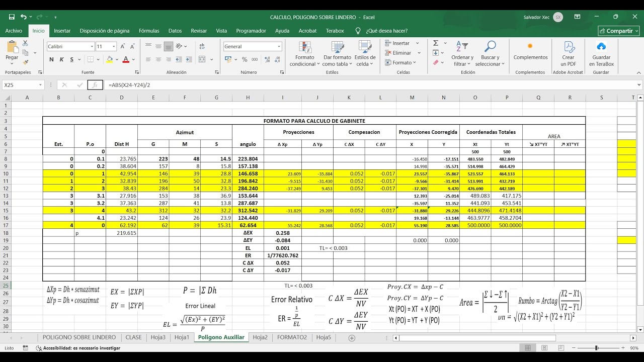Increase the font size
This screenshot has height=362, width=644.
(123, 46)
